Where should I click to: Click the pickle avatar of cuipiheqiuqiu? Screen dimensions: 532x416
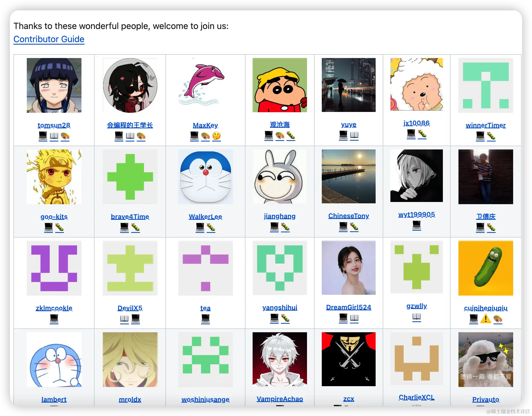[486, 268]
